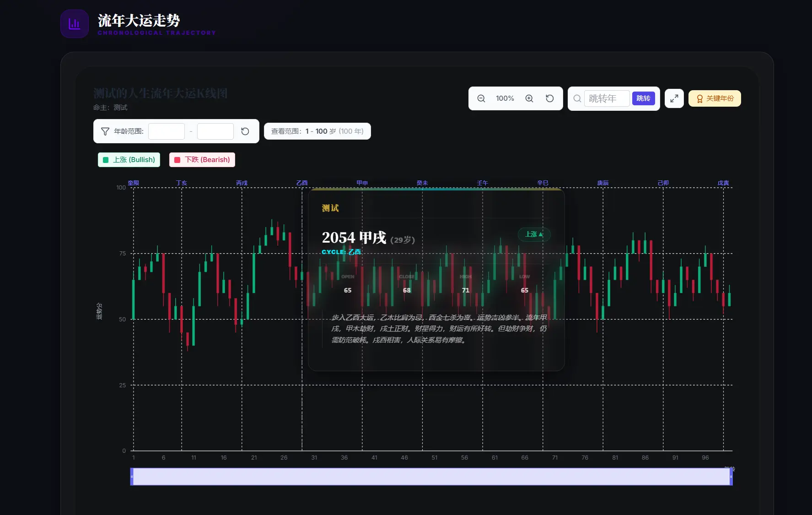Click the zoom out magnifier icon

pos(481,98)
